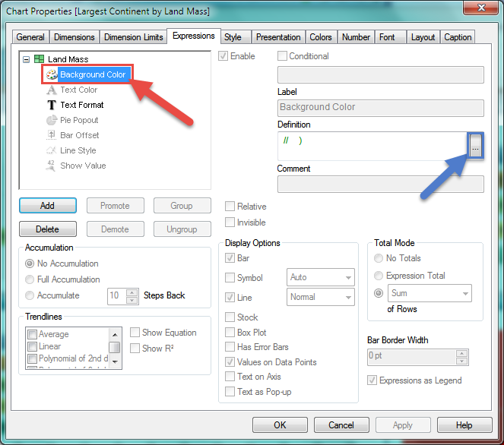Open the Font tab
Image resolution: width=504 pixels, height=445 pixels.
click(391, 37)
